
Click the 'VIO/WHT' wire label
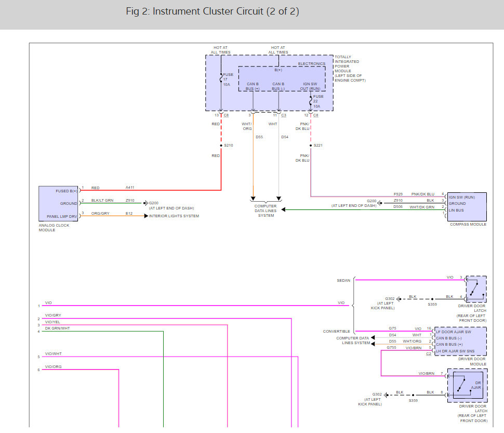(x=54, y=353)
